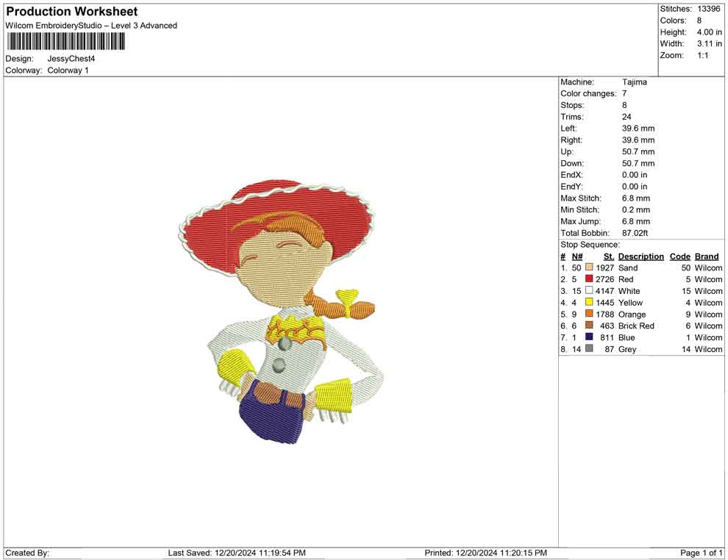
Task: Click the Right value '39.6 mm'
Action: coord(638,140)
